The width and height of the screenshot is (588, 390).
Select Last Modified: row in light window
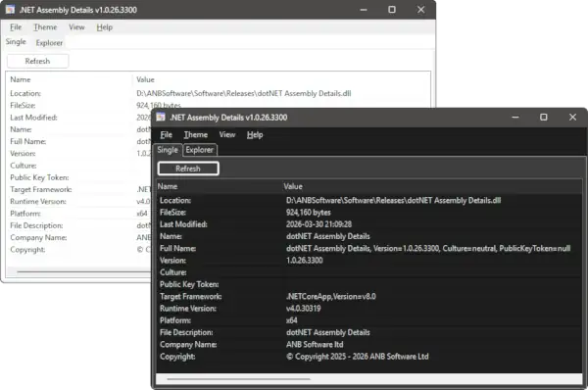click(x=79, y=118)
